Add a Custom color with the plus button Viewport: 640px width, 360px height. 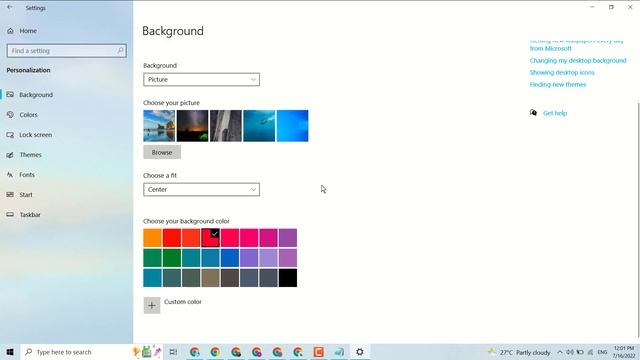(152, 305)
